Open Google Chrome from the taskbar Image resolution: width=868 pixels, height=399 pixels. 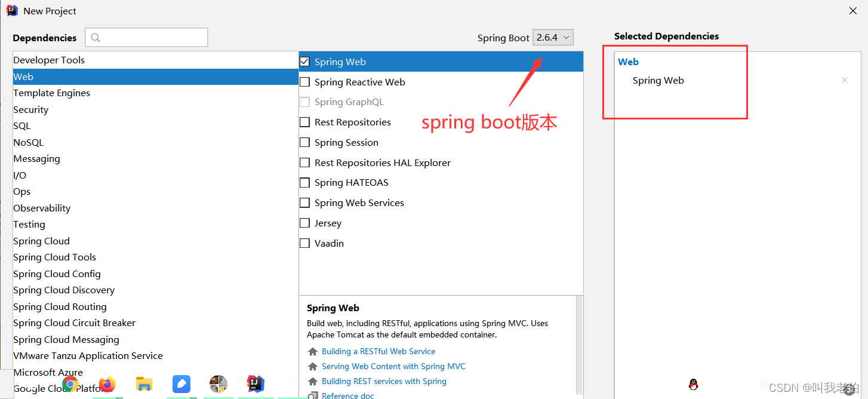[x=70, y=383]
